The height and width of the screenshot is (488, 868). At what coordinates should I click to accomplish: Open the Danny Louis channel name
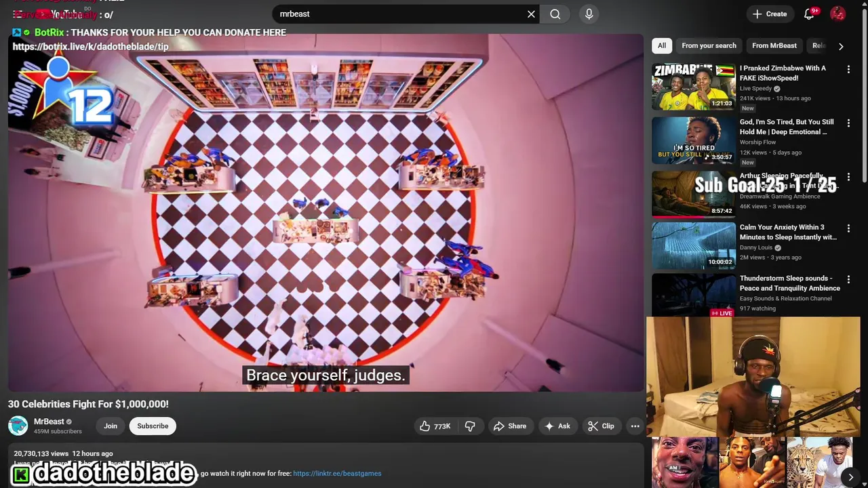pyautogui.click(x=755, y=247)
